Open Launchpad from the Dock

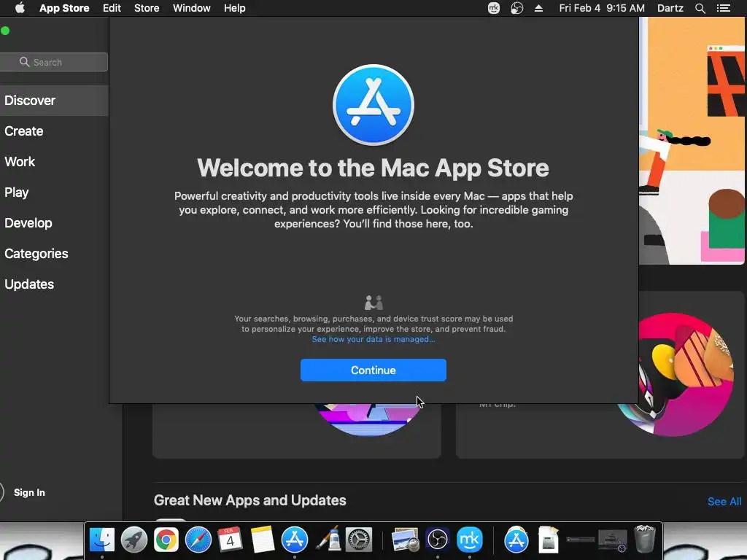(x=134, y=540)
